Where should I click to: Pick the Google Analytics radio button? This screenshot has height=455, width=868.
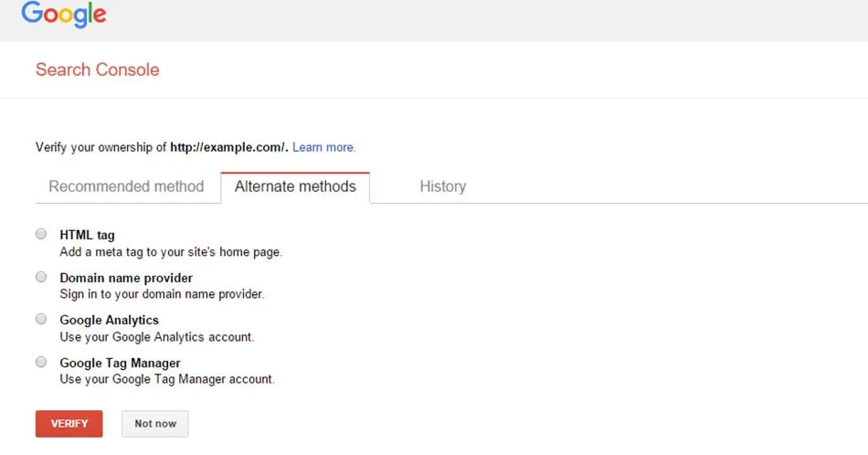click(x=41, y=319)
